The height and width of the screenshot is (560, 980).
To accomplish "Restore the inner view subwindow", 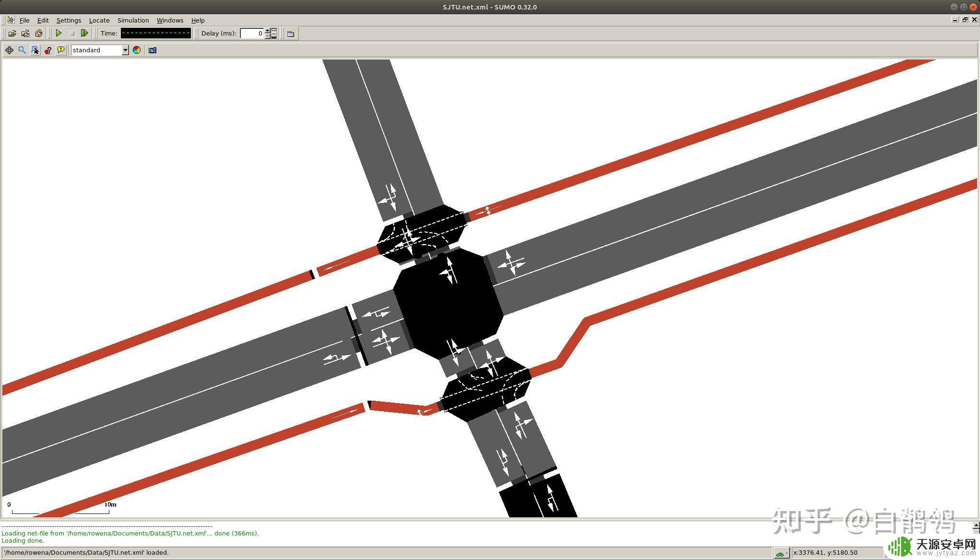I will (965, 20).
